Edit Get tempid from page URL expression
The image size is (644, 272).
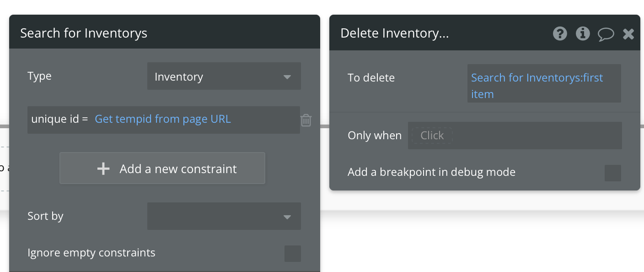click(163, 119)
